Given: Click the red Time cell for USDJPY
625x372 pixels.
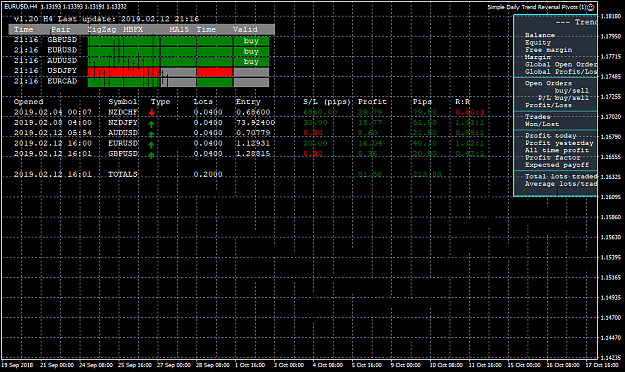Looking at the screenshot, I should (214, 72).
